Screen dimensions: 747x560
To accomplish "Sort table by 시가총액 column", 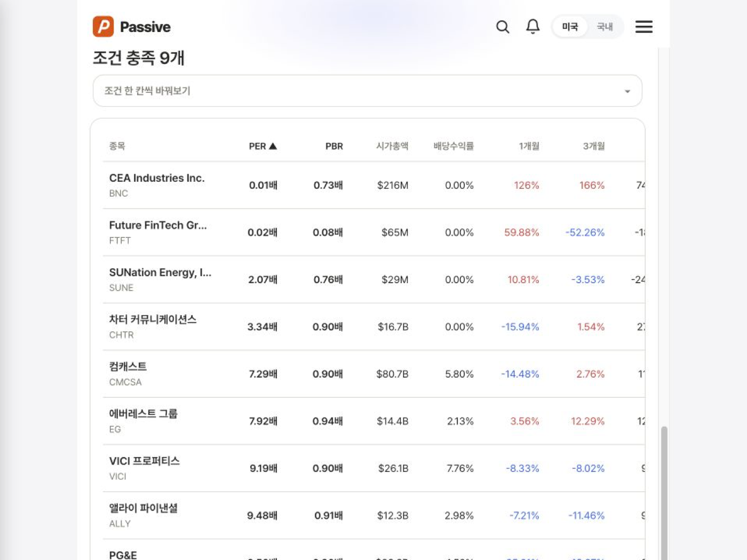I will pos(392,146).
